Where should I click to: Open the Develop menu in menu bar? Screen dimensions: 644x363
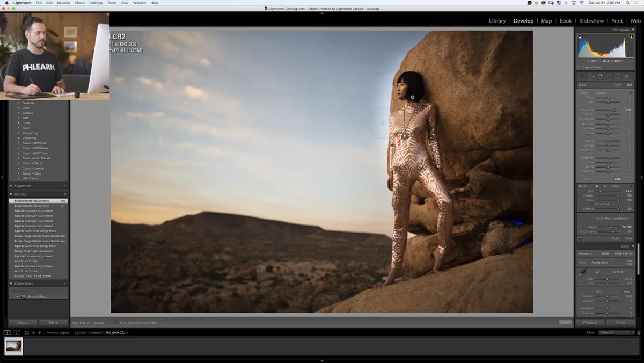coord(63,3)
